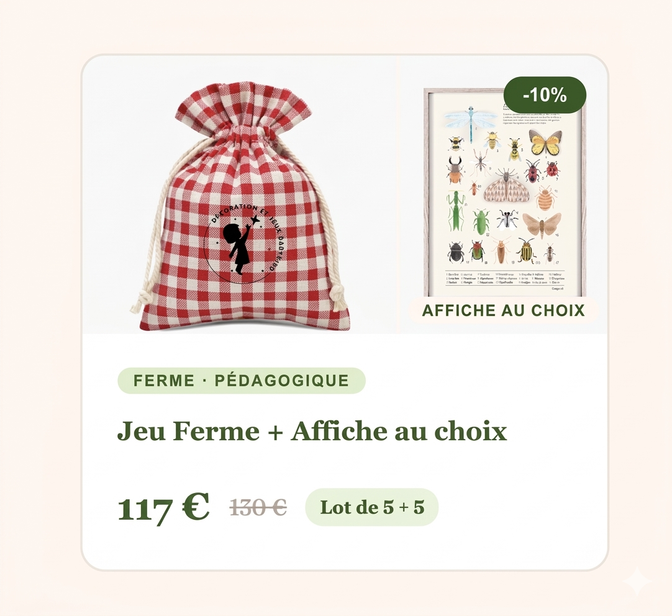Image resolution: width=672 pixels, height=616 pixels.
Task: Select the Lot de 5 + 5 badge
Action: [371, 507]
